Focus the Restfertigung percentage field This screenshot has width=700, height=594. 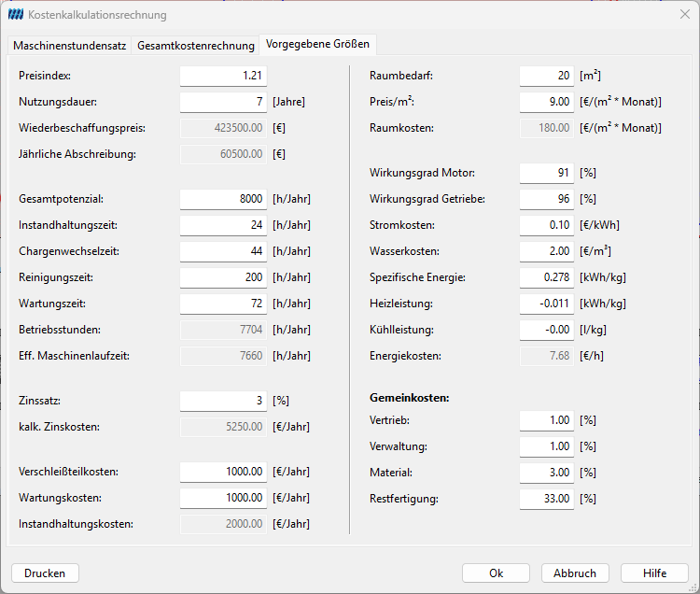pos(547,499)
